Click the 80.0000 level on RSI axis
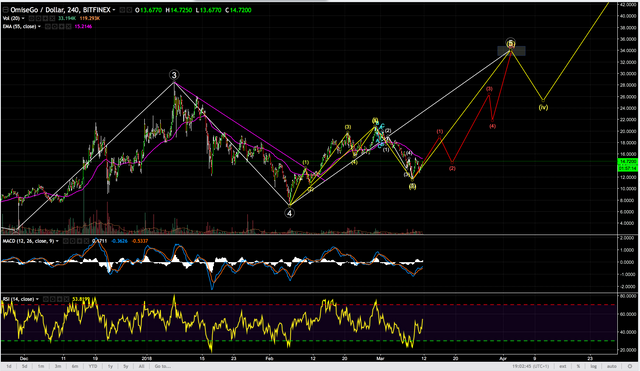Screen dimensions: 640x371 point(629,296)
